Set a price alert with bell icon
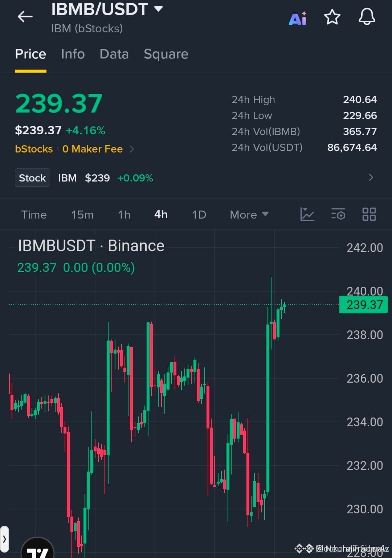Viewport: 392px width, 558px height. point(367,17)
